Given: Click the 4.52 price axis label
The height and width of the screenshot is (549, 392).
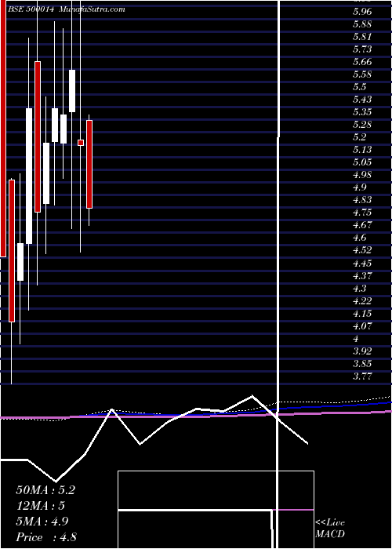Looking at the screenshot, I should click(x=362, y=250).
